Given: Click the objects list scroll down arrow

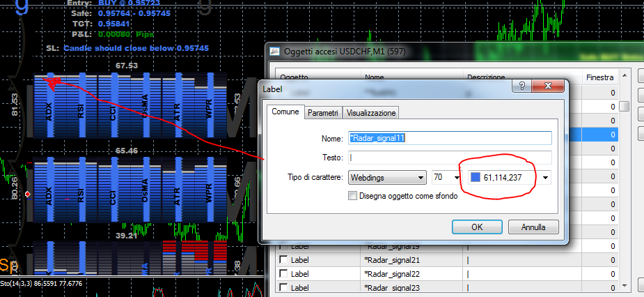Looking at the screenshot, I should [x=625, y=286].
